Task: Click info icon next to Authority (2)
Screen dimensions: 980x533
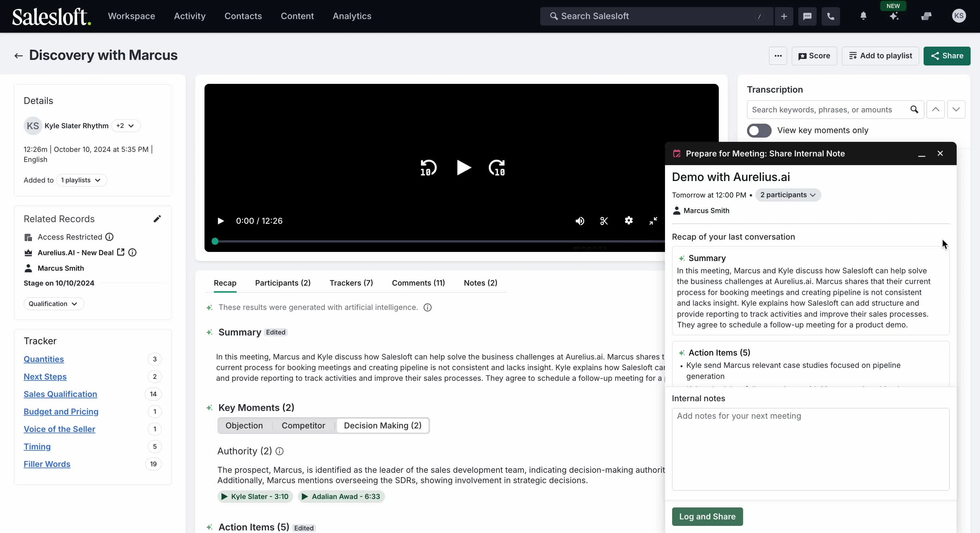Action: click(x=280, y=451)
